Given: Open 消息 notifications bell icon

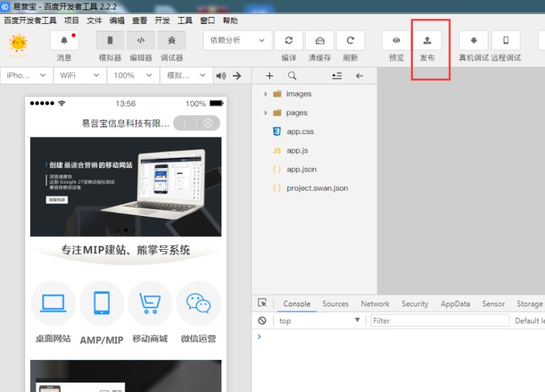Looking at the screenshot, I should click(64, 41).
